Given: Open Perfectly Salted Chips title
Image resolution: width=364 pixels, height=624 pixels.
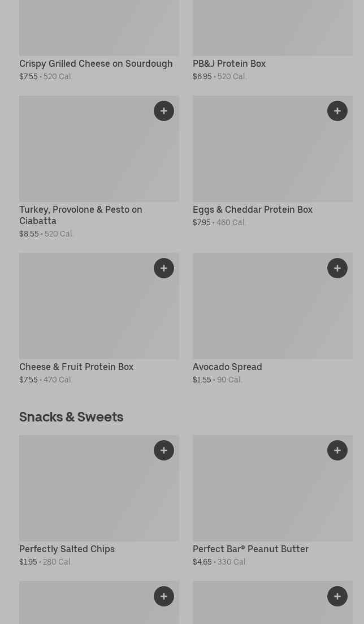Looking at the screenshot, I should point(67,549).
